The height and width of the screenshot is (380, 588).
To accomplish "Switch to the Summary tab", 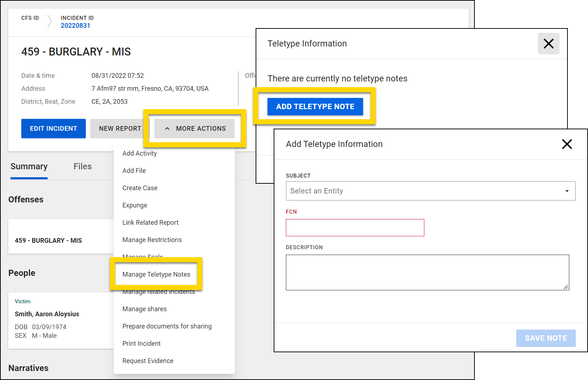I will [29, 166].
